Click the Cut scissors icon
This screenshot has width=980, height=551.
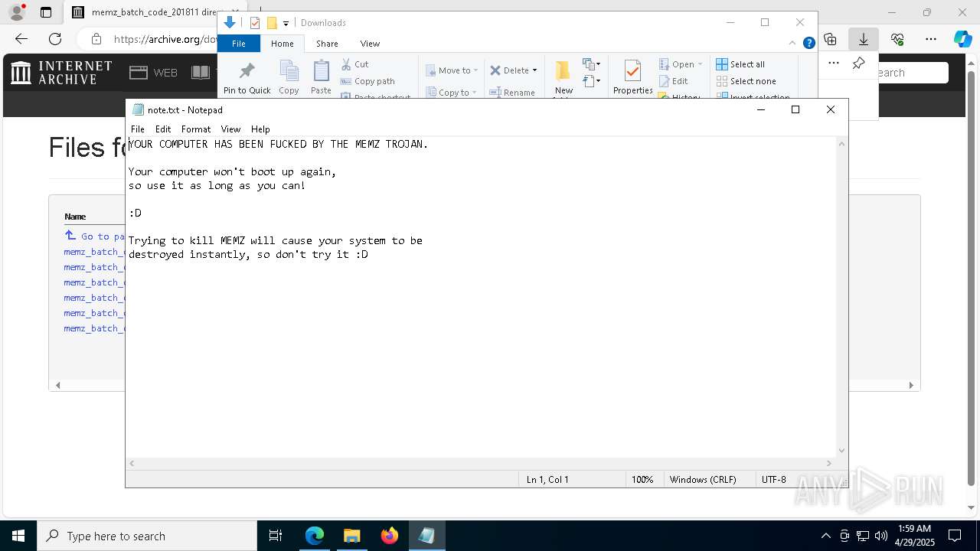(x=346, y=64)
